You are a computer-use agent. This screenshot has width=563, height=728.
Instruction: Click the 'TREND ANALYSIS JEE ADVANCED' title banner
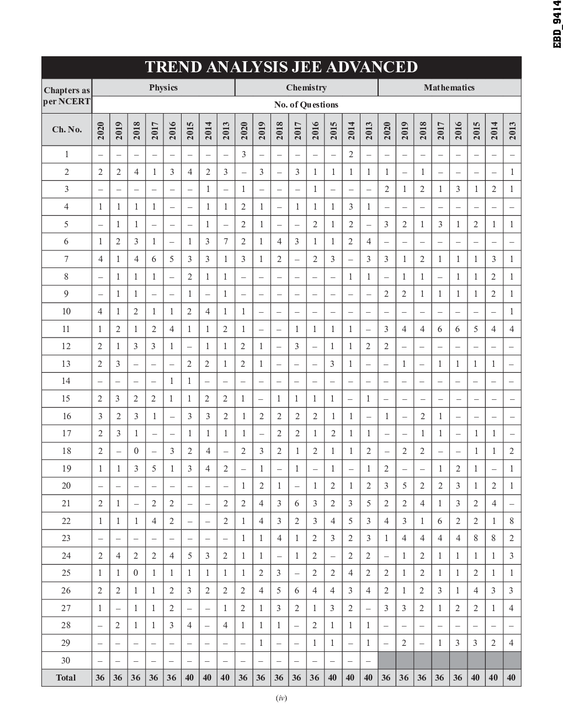(x=281, y=67)
